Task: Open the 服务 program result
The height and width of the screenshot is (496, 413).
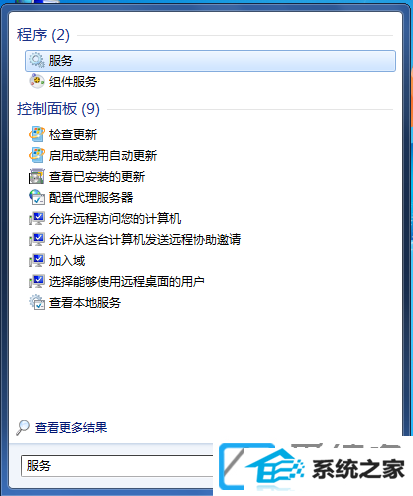Action: 210,61
